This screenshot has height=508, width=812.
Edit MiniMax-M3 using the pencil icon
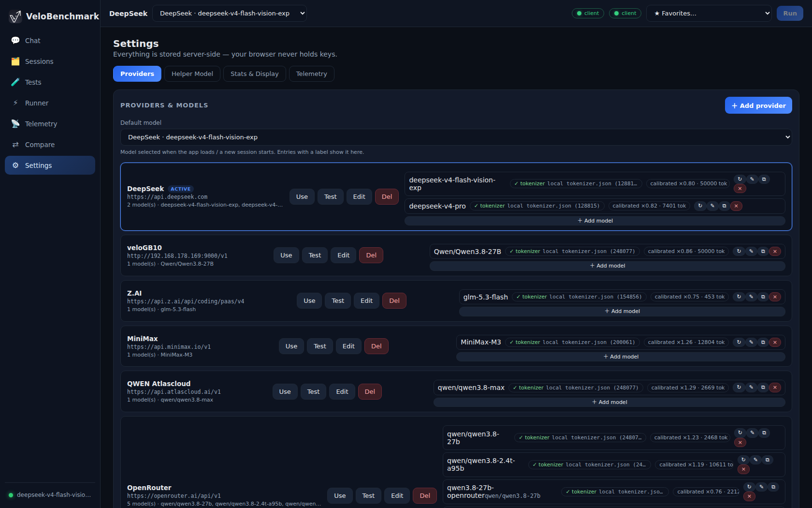coord(751,343)
